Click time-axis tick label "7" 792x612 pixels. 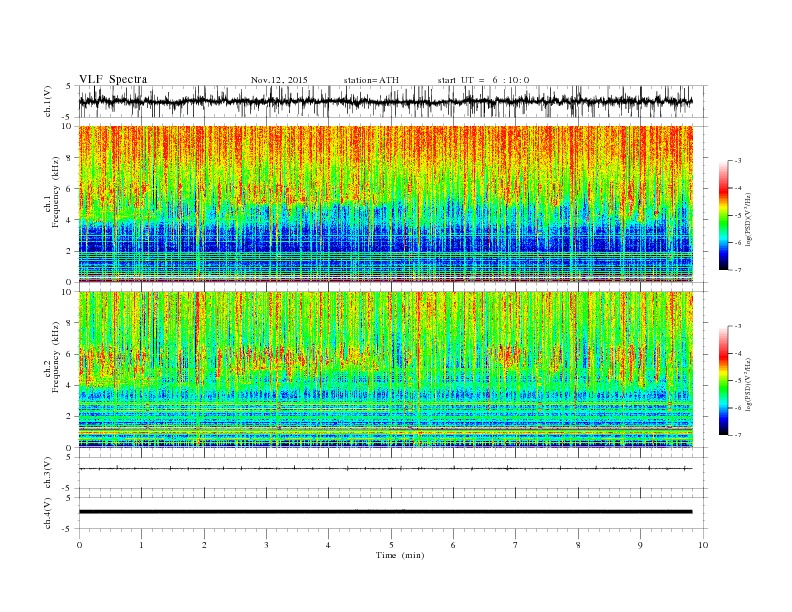tap(516, 545)
